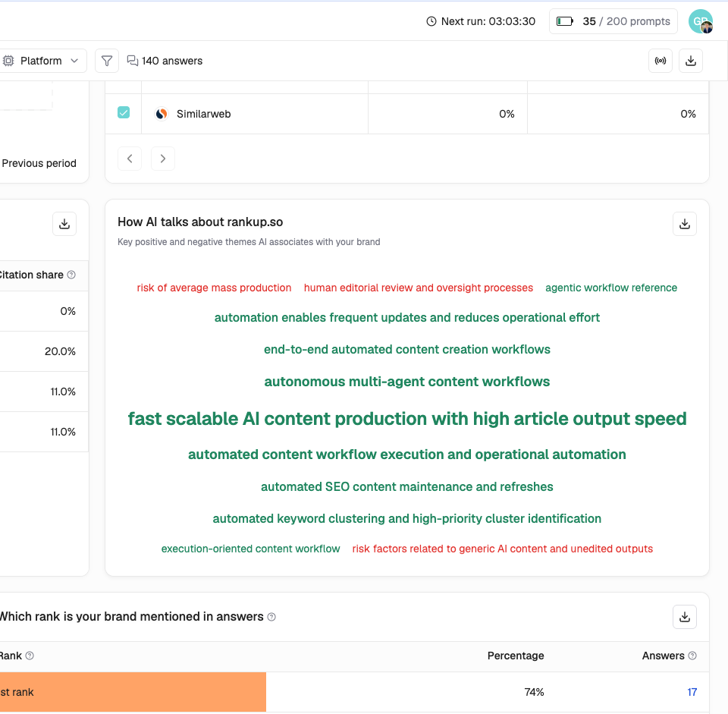This screenshot has width=728, height=714.
Task: Download the Citation share panel data
Action: [64, 224]
